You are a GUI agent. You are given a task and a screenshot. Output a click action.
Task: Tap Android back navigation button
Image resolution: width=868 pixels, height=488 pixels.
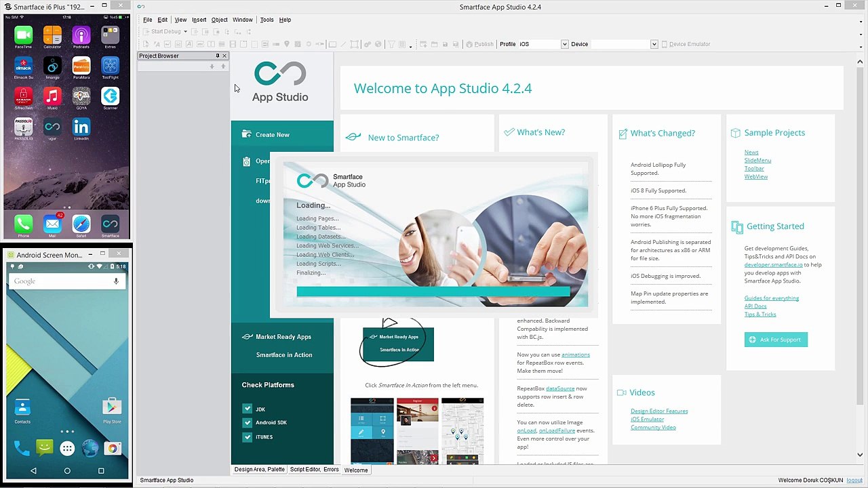33,470
